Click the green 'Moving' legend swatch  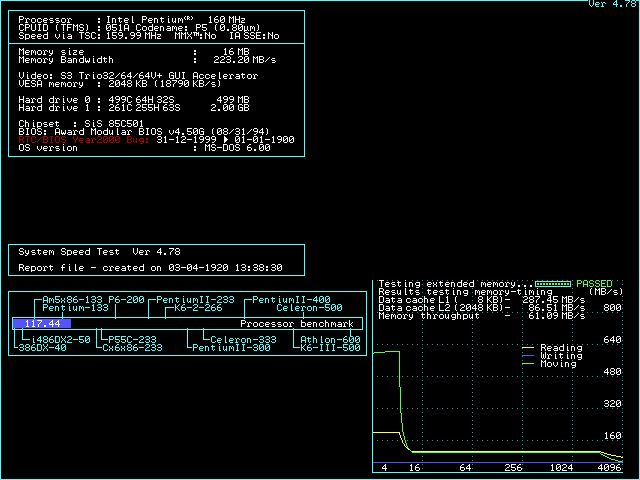(x=528, y=364)
